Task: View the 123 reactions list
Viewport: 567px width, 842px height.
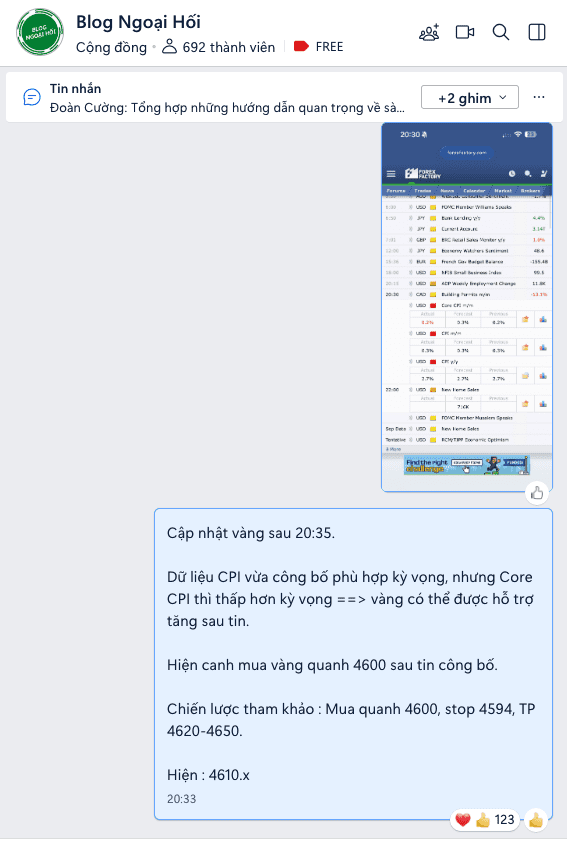Action: click(485, 820)
